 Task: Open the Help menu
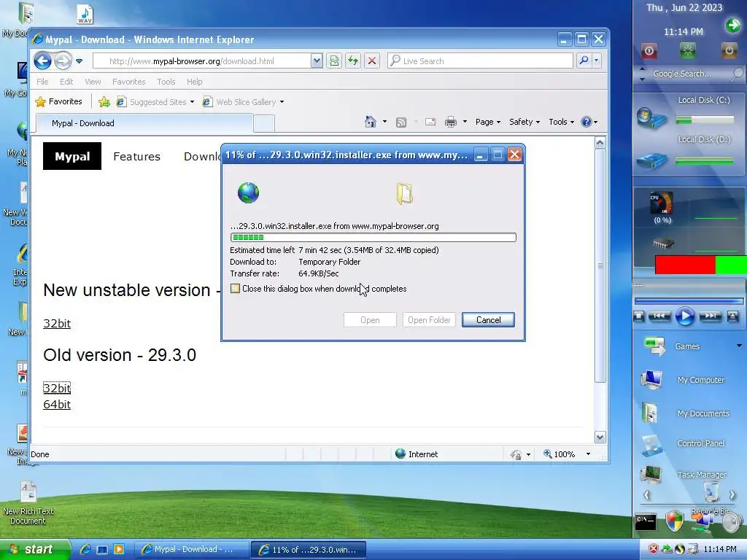click(194, 82)
